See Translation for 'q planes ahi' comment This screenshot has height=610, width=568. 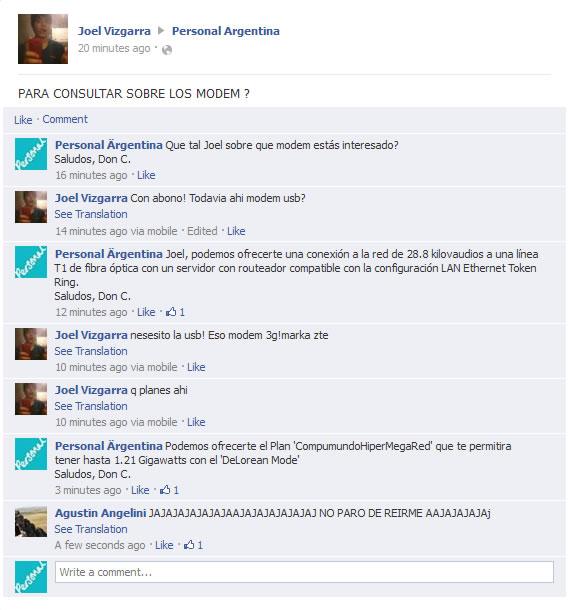[91, 406]
